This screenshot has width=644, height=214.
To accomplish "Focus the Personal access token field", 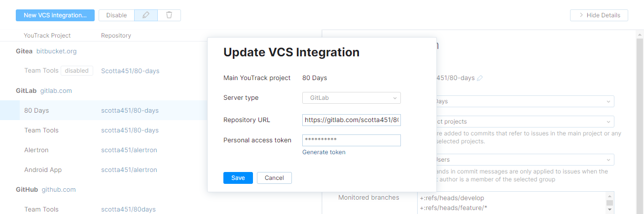I will tap(351, 140).
